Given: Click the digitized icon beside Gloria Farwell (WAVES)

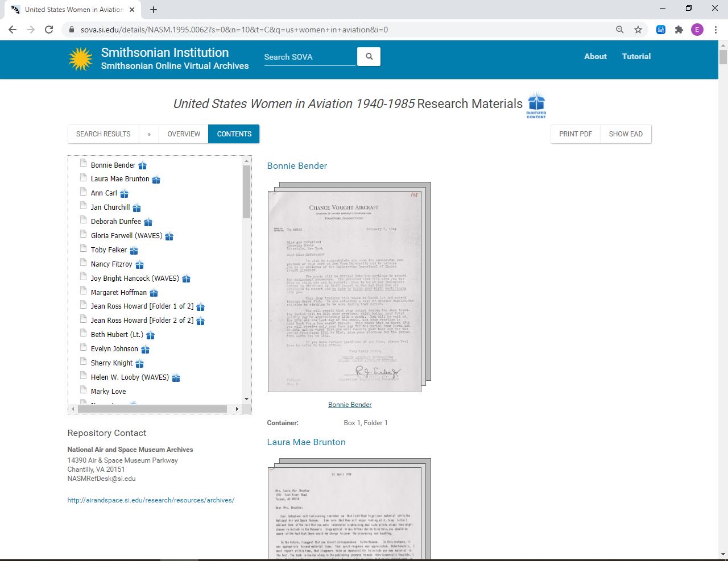Looking at the screenshot, I should pos(169,236).
